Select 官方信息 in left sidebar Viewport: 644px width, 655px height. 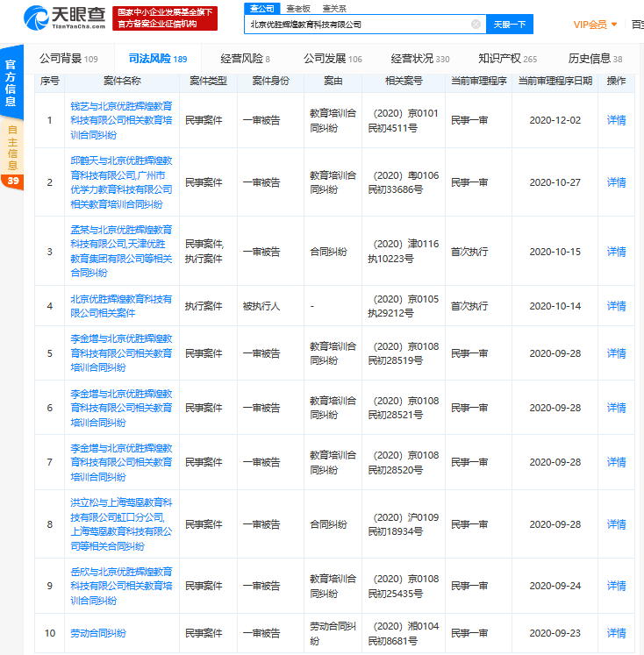[11, 83]
